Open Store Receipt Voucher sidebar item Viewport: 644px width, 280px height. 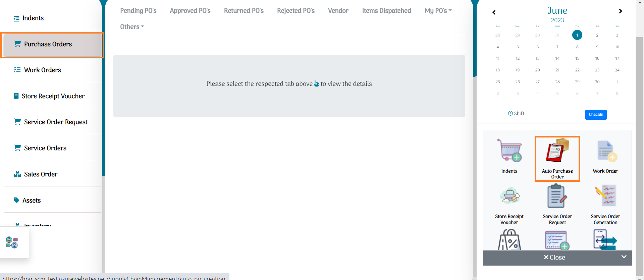pos(52,96)
